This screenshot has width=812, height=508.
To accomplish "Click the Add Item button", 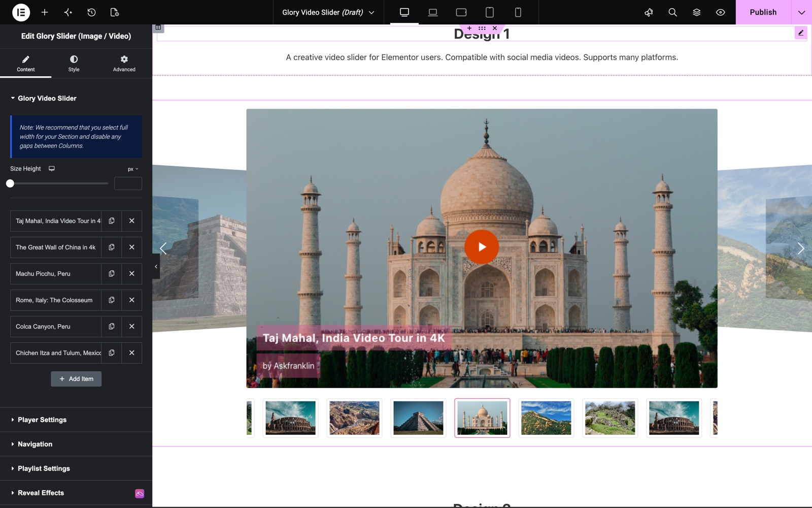I will click(76, 379).
